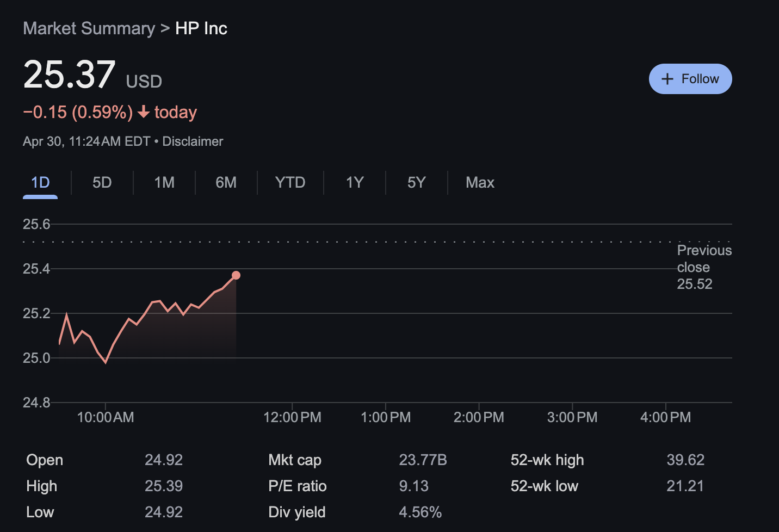Image resolution: width=779 pixels, height=532 pixels.
Task: Select the YTD chart tab
Action: 290,182
